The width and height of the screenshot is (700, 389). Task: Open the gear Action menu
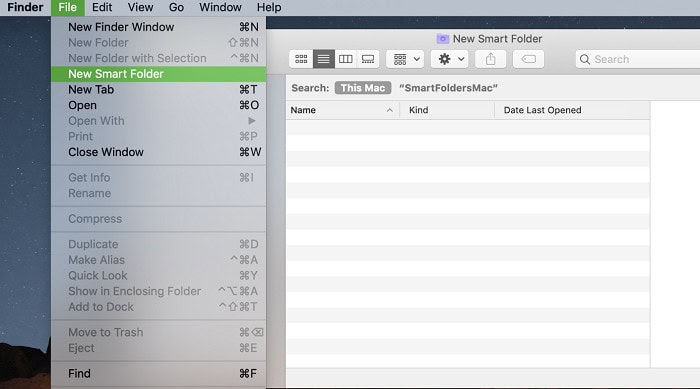450,59
